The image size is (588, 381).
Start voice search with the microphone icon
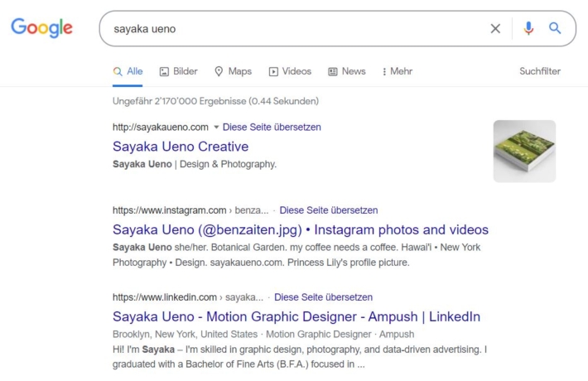(528, 28)
